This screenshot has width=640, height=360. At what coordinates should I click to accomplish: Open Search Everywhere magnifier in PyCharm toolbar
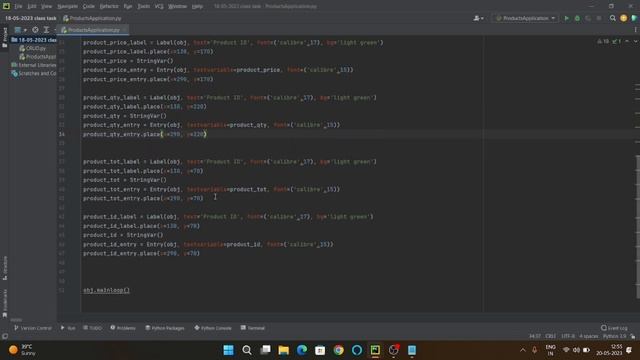tap(613, 18)
